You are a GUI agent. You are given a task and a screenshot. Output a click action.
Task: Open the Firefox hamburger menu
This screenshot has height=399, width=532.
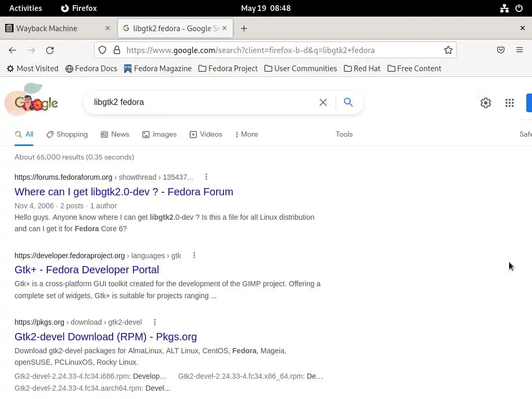coord(520,50)
